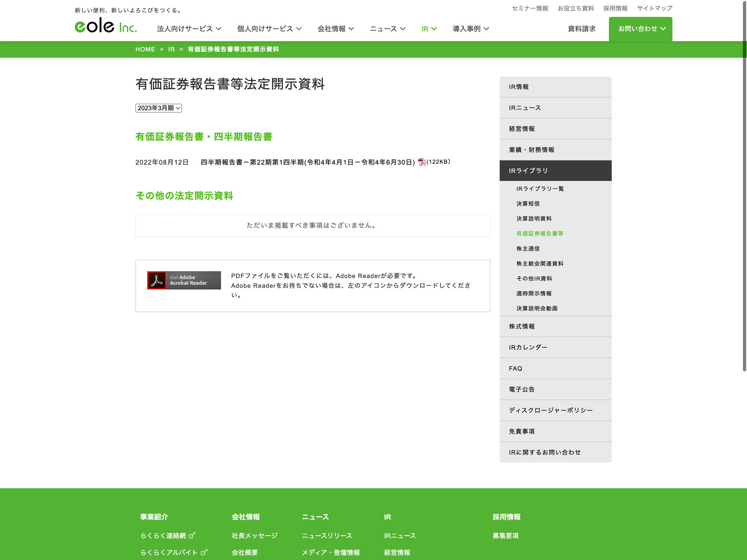Open らくらく連絡網 external link in footer
The height and width of the screenshot is (560, 747).
tap(168, 536)
